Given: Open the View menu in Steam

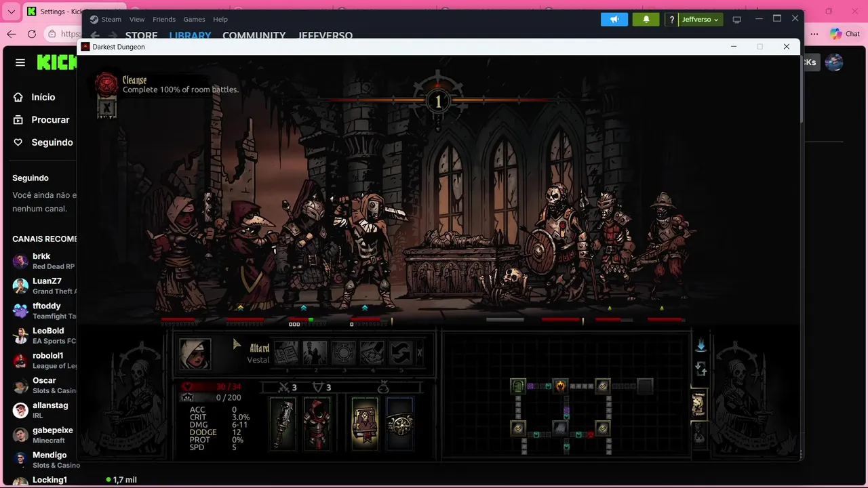Looking at the screenshot, I should click(137, 20).
